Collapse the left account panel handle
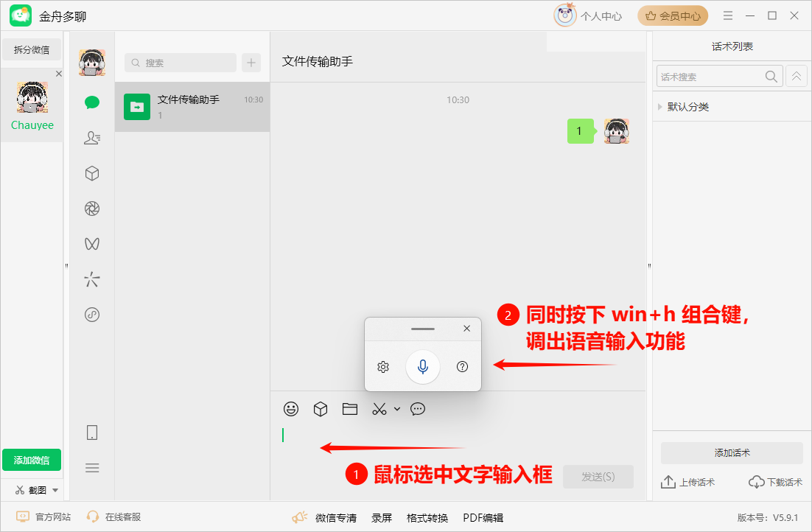This screenshot has height=532, width=812. click(66, 266)
